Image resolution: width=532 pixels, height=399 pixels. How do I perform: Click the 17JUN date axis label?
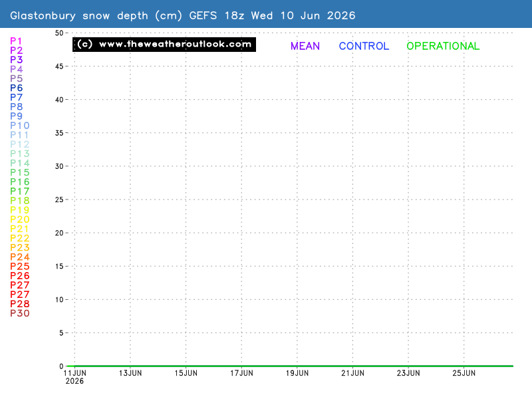(241, 373)
